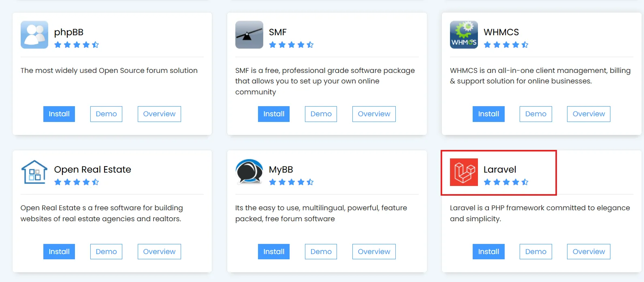Click the SMF star rating
This screenshot has width=644, height=282.
[291, 45]
